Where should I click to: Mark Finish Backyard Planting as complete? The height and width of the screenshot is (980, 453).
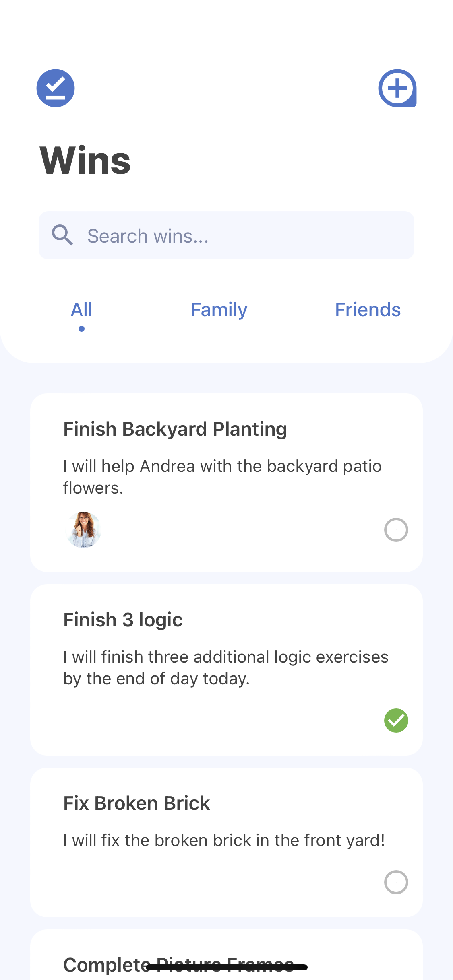pos(396,530)
